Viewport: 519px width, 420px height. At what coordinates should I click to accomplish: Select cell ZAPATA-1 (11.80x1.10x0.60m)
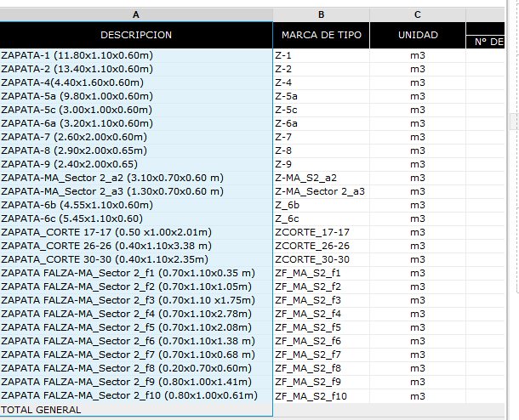(x=136, y=55)
